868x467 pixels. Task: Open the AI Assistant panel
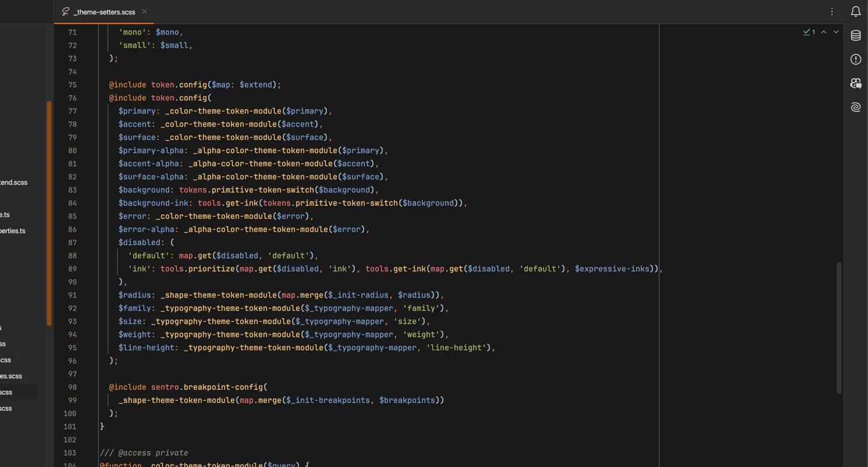point(855,106)
